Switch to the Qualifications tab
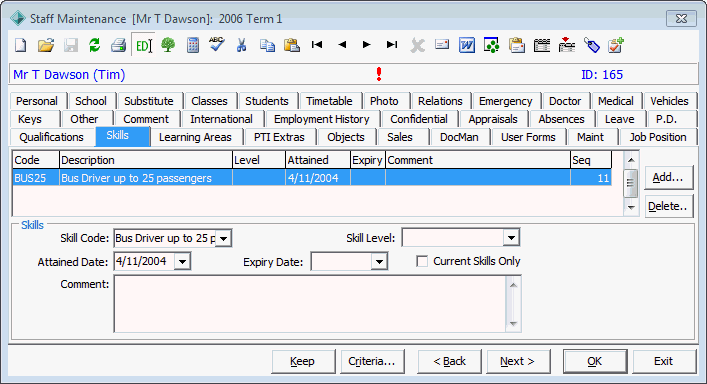This screenshot has width=707, height=384. [x=51, y=137]
